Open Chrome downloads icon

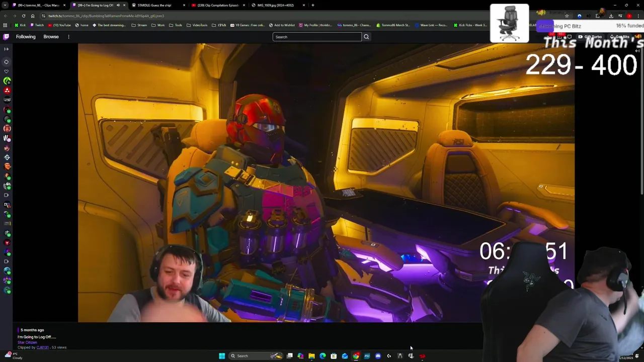click(x=611, y=16)
